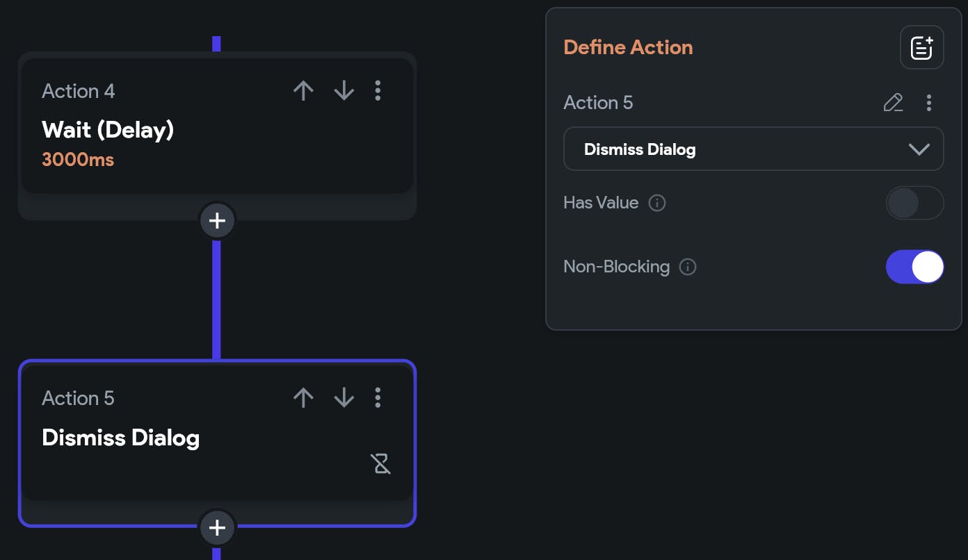968x560 pixels.
Task: Click the pencil icon to rename Action 5
Action: [x=893, y=104]
